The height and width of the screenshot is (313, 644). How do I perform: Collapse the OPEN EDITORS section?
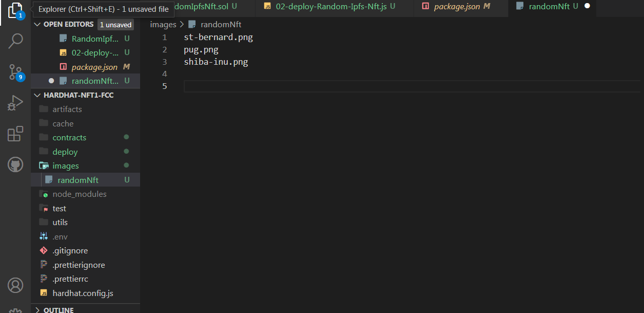point(37,24)
